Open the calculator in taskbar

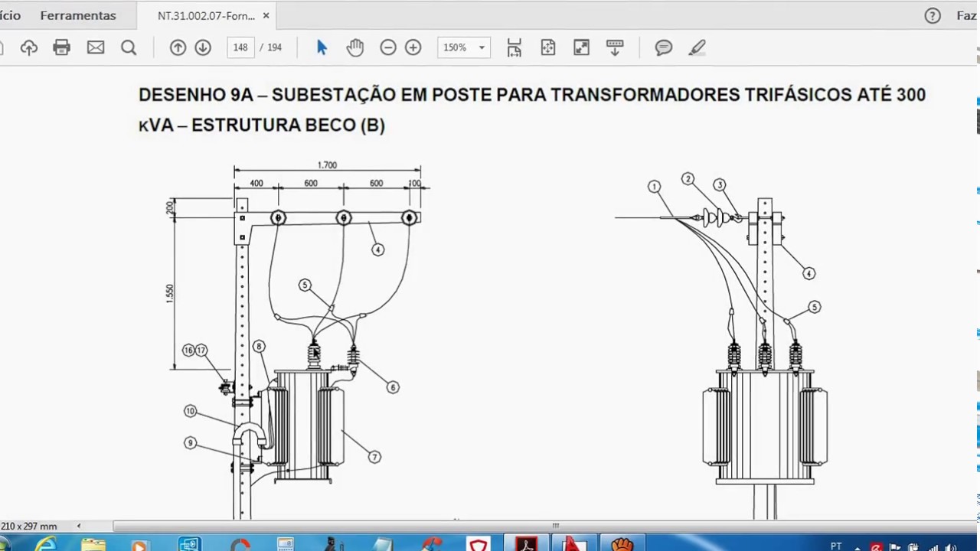point(286,545)
